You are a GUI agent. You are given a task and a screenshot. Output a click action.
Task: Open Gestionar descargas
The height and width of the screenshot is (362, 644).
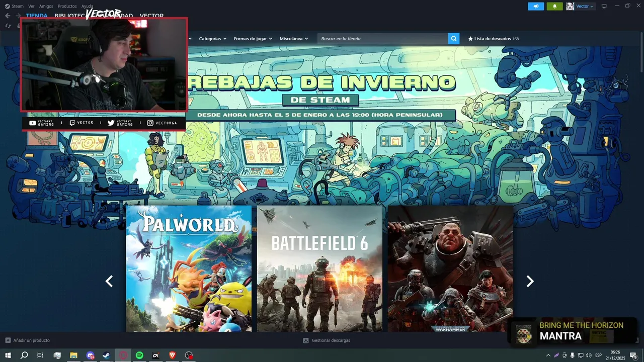coord(327,340)
